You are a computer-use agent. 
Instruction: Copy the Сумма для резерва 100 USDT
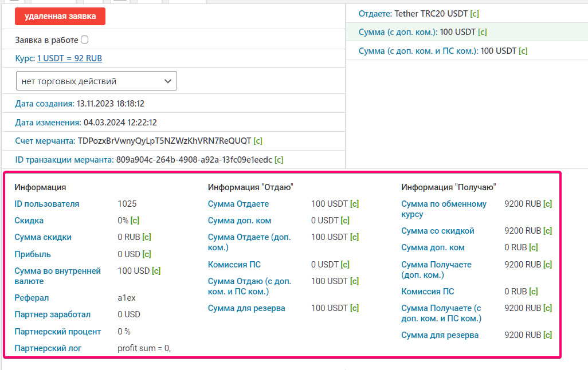click(x=354, y=308)
